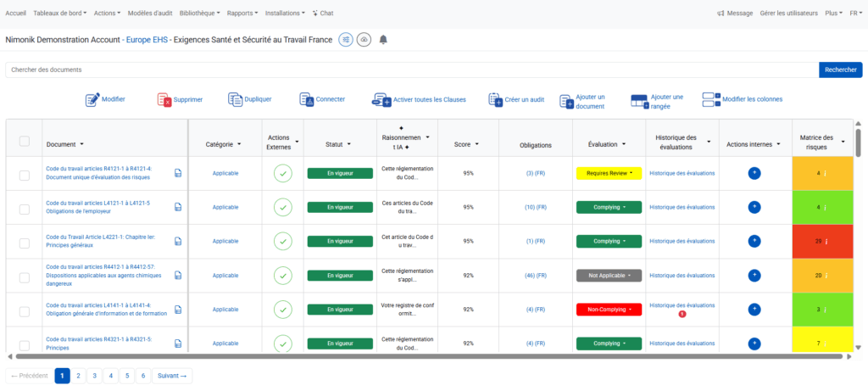Click the Rechercher button
This screenshot has height=391, width=868.
click(840, 70)
